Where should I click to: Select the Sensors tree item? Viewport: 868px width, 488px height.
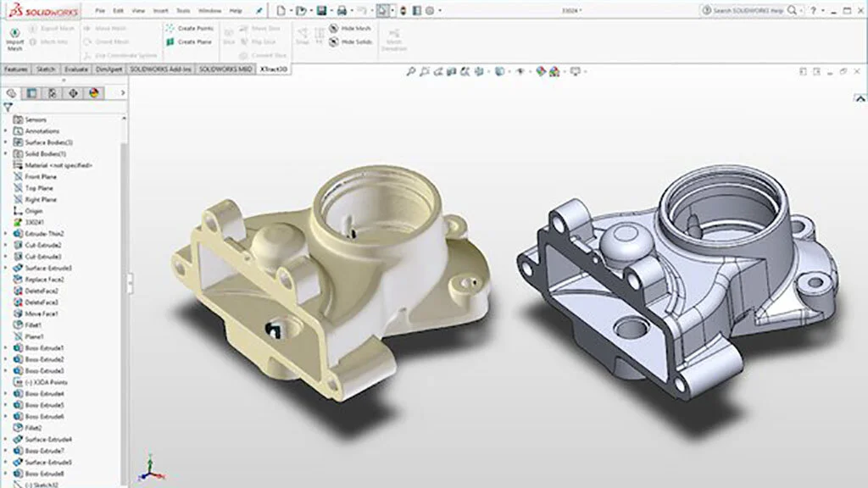pos(30,119)
